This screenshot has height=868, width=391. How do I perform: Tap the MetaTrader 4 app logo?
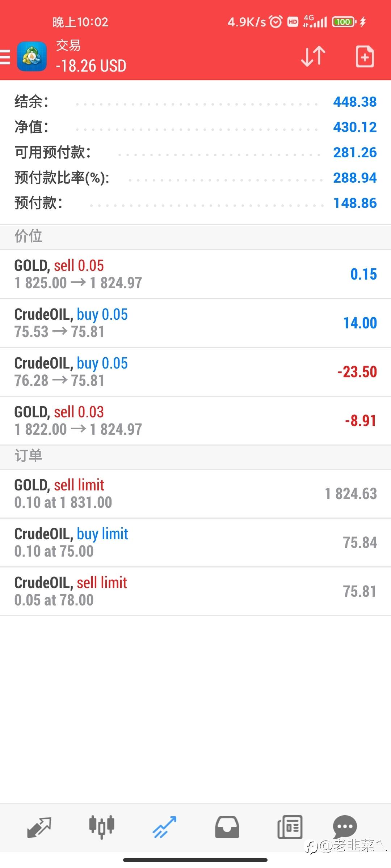tap(32, 56)
